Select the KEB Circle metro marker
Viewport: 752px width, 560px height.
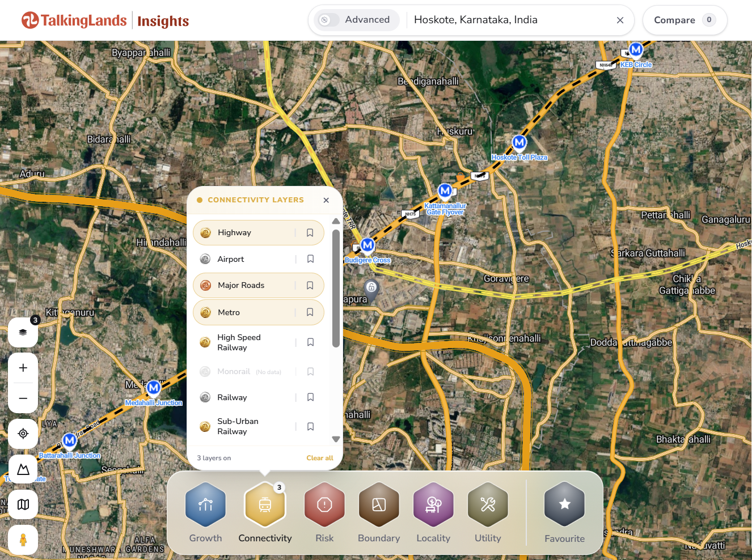click(x=636, y=50)
